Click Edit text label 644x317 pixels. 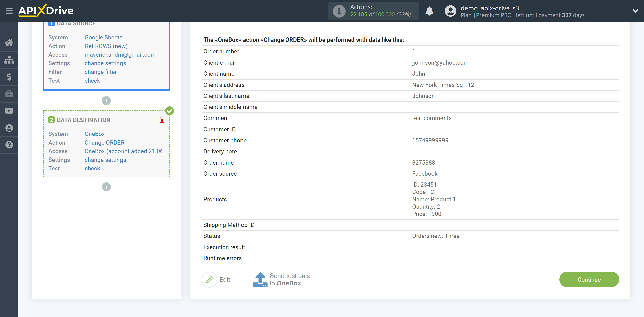click(225, 280)
